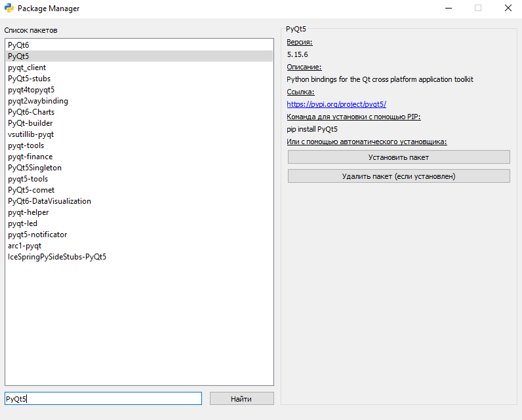This screenshot has height=420, width=522.
Task: Pick pyqt-led from the list
Action: pos(139,223)
